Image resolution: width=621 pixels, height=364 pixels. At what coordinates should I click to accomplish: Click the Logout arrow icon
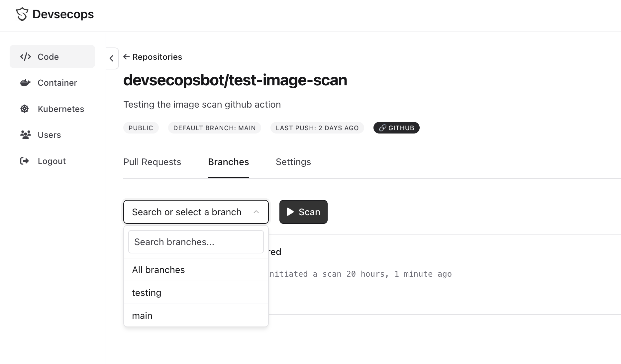(25, 161)
